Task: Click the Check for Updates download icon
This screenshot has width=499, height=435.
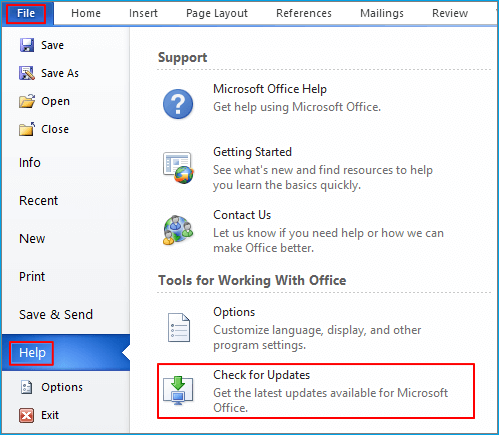Action: (x=178, y=391)
